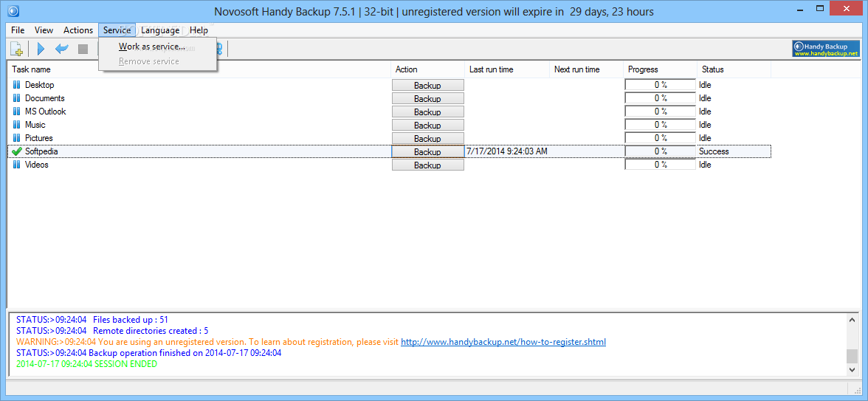Click the Next run time column header
This screenshot has width=868, height=401.
pos(586,69)
